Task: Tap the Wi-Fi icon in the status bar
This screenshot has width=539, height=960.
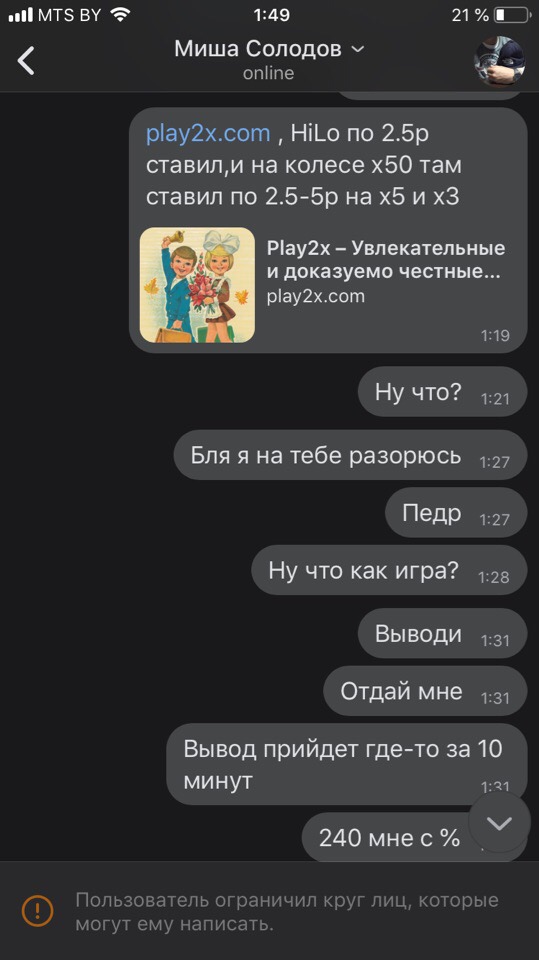Action: (121, 15)
